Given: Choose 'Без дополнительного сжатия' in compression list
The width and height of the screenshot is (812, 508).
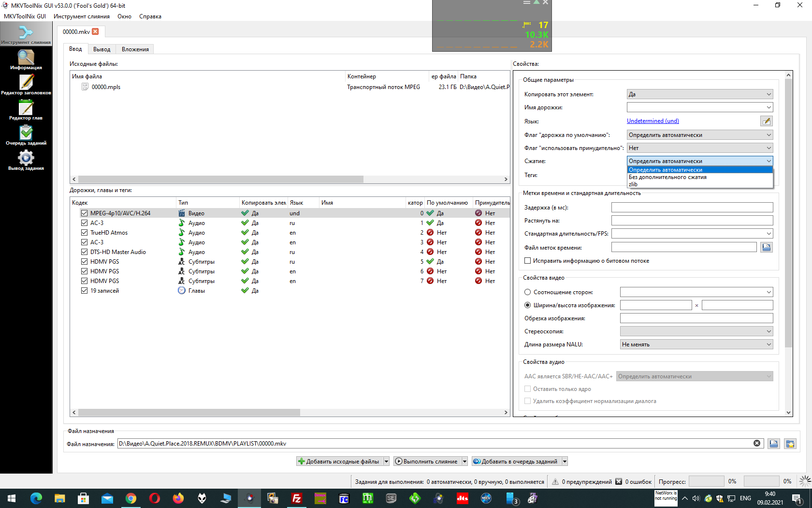Looking at the screenshot, I should pyautogui.click(x=700, y=177).
